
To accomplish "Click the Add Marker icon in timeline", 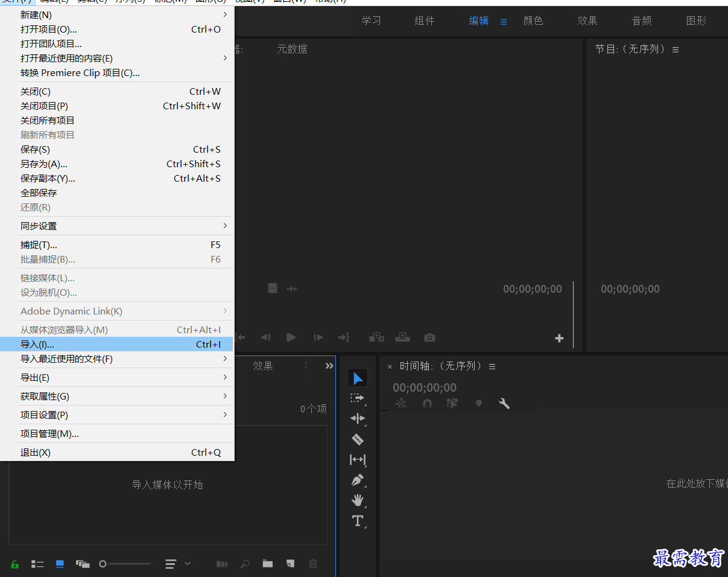I will 479,404.
